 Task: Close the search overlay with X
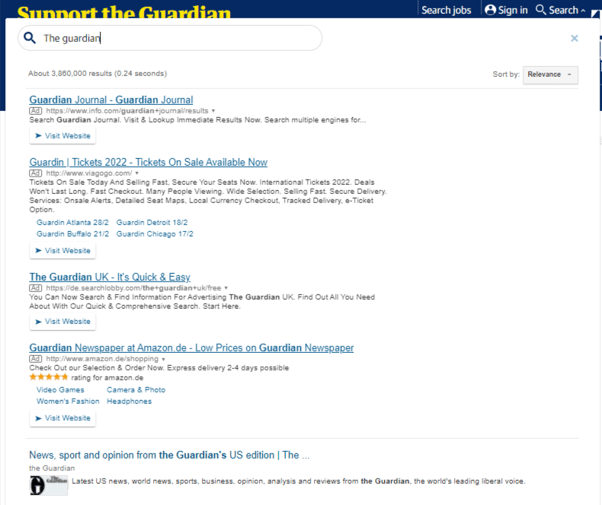click(574, 38)
